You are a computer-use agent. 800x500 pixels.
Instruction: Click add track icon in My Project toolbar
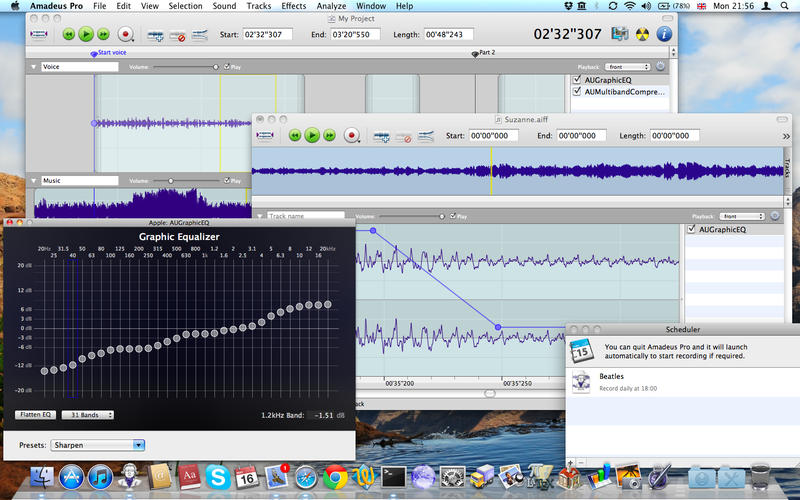pyautogui.click(x=155, y=35)
